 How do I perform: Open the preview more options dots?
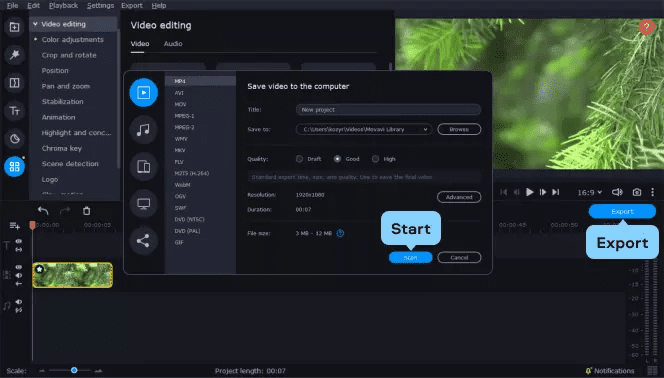(653, 192)
